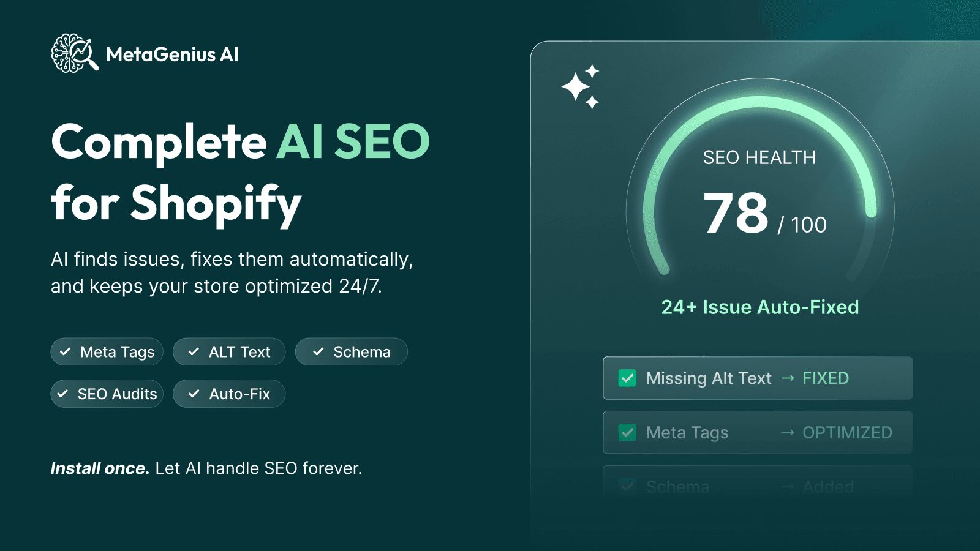Click the Meta Tags label in results list
980x551 pixels.
coord(687,433)
